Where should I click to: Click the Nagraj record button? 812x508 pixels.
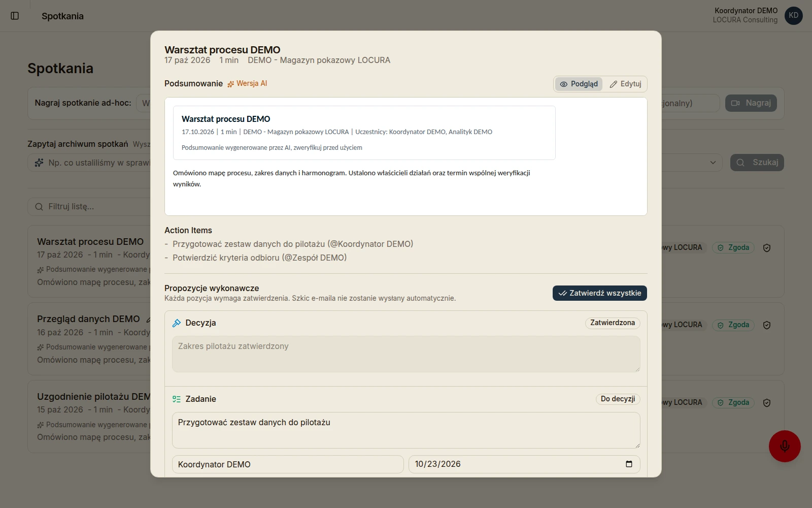click(x=751, y=103)
